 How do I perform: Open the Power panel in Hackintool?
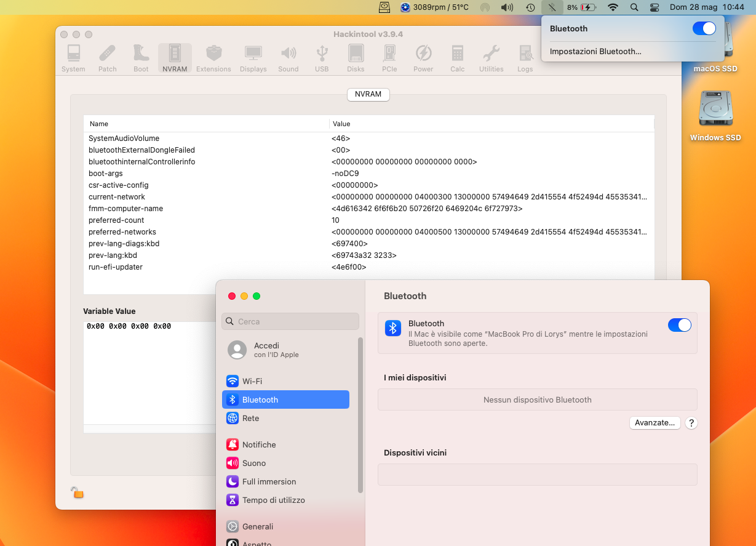pos(423,57)
